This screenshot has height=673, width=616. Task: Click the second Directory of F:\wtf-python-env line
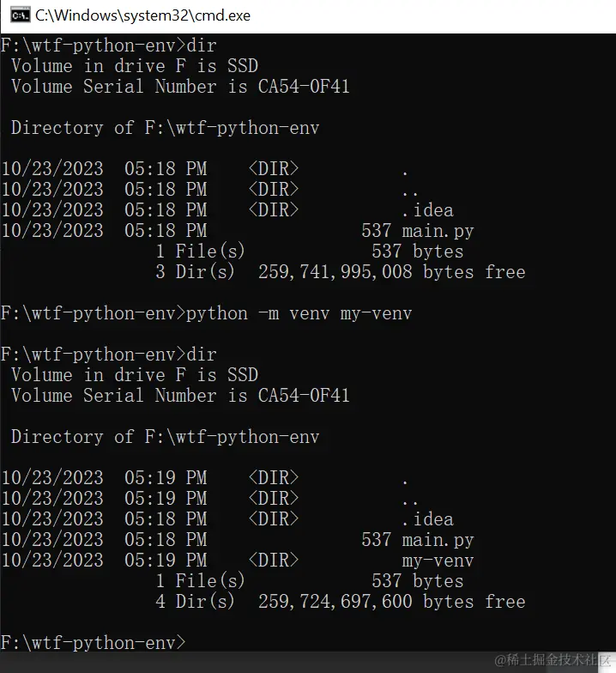(165, 437)
